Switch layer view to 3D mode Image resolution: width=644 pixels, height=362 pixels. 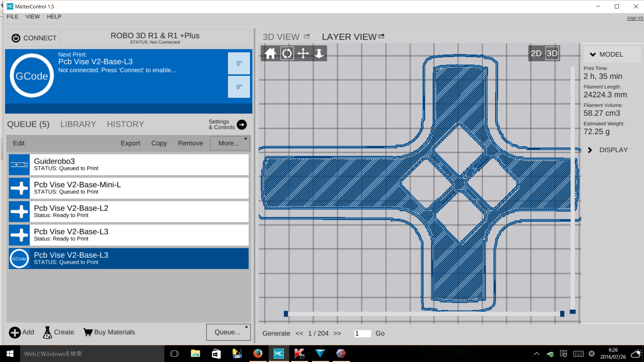pyautogui.click(x=552, y=53)
